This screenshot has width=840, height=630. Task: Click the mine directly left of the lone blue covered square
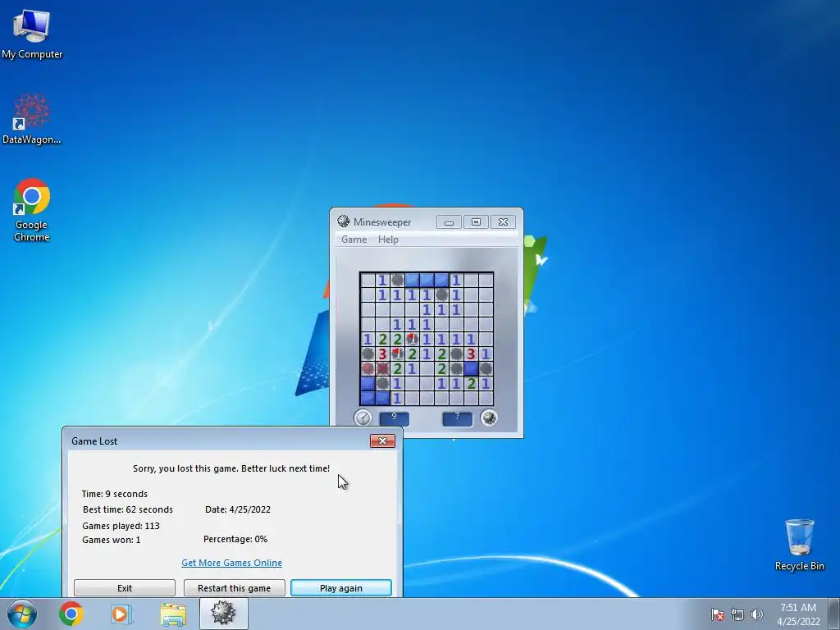tap(456, 368)
